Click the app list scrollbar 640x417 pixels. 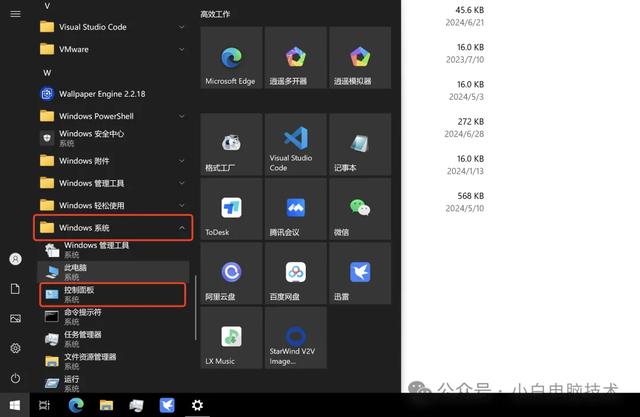(x=196, y=308)
